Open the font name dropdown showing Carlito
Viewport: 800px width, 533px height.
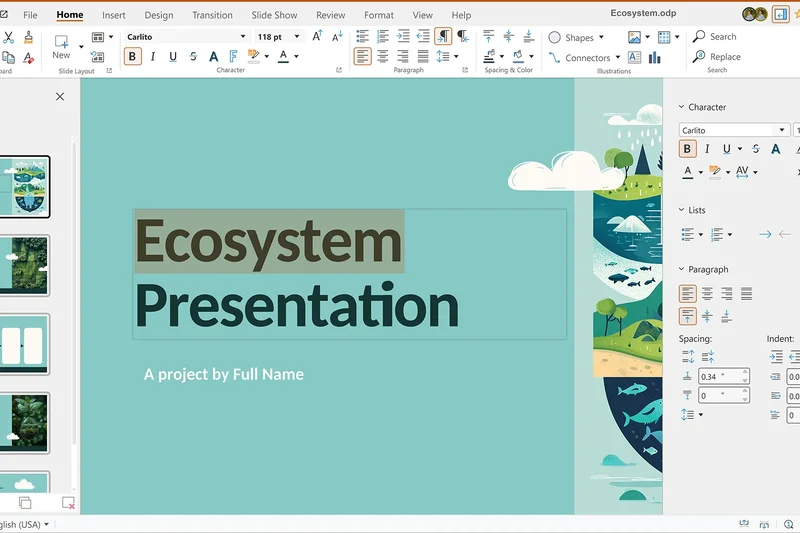242,37
